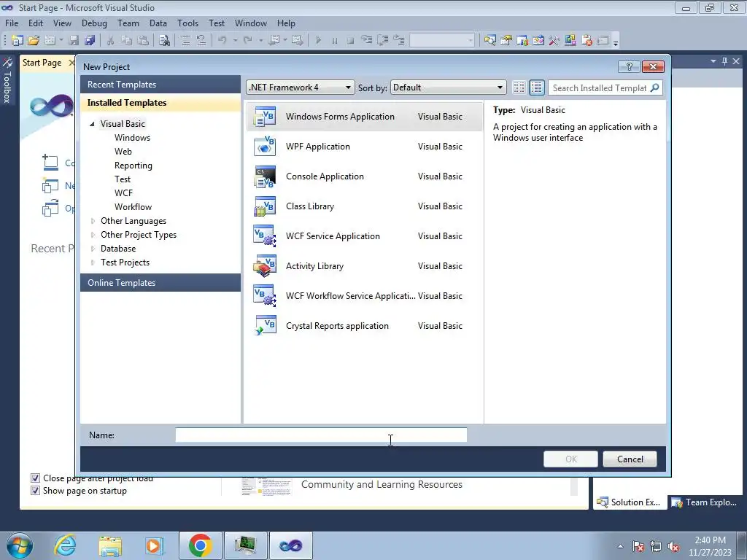Image resolution: width=747 pixels, height=560 pixels.
Task: Open Windows Explorer folder from taskbar
Action: click(x=110, y=545)
